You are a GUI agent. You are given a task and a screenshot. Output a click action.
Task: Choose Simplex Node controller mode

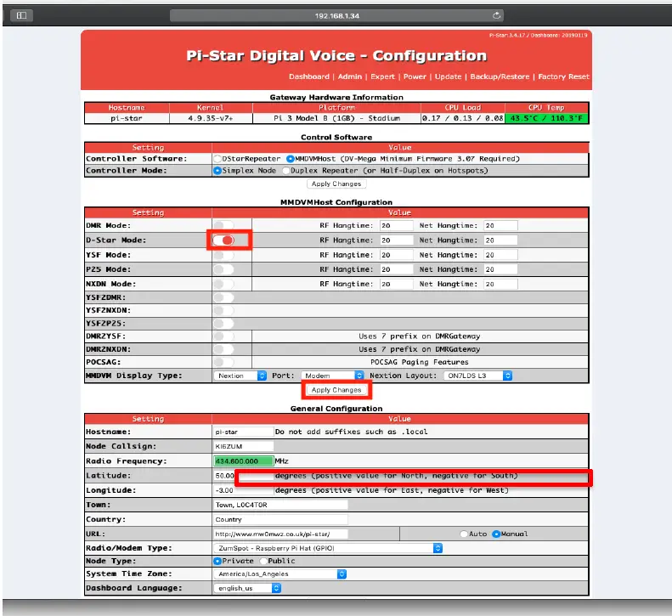[x=217, y=170]
